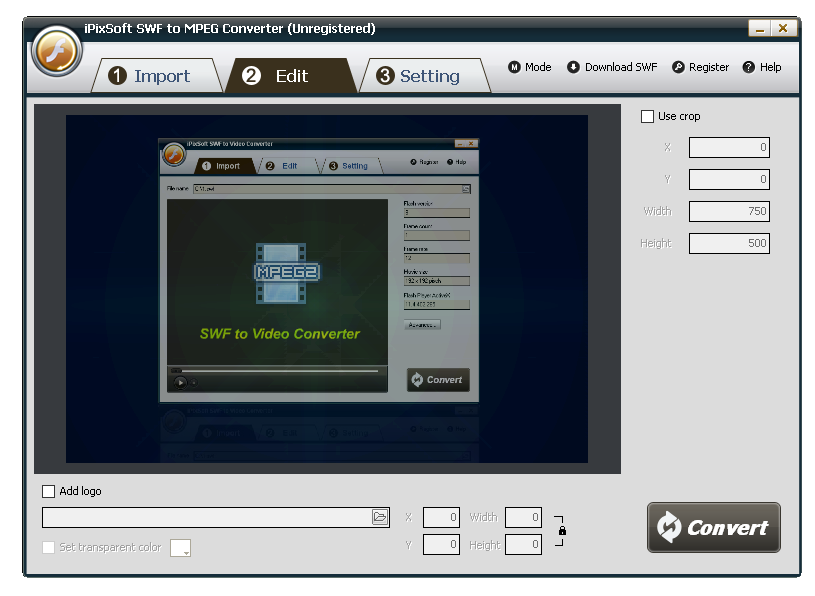
Task: Toggle the logo size lock icon
Action: (561, 531)
